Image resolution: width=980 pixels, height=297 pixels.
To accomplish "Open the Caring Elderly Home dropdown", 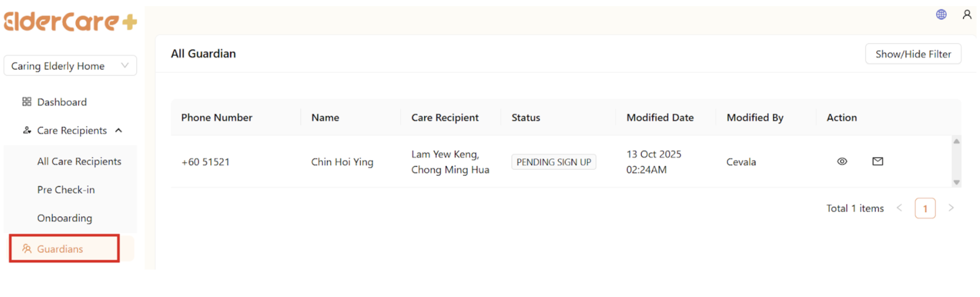I will [x=70, y=66].
